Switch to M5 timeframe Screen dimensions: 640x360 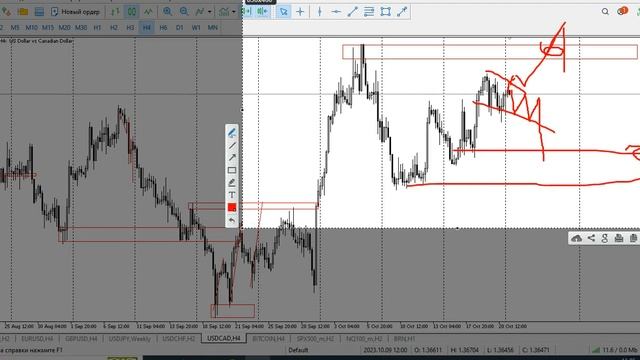tap(15, 28)
